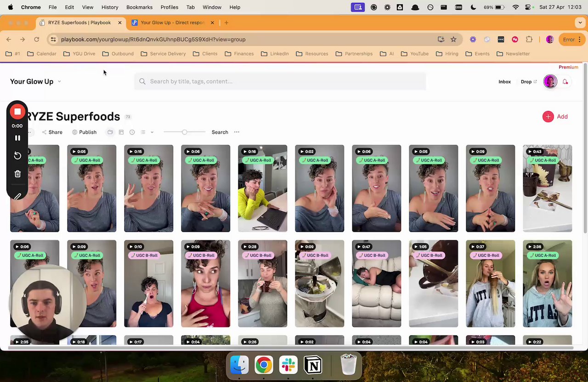Open the Window menu
Viewport: 588px width, 382px height.
212,7
